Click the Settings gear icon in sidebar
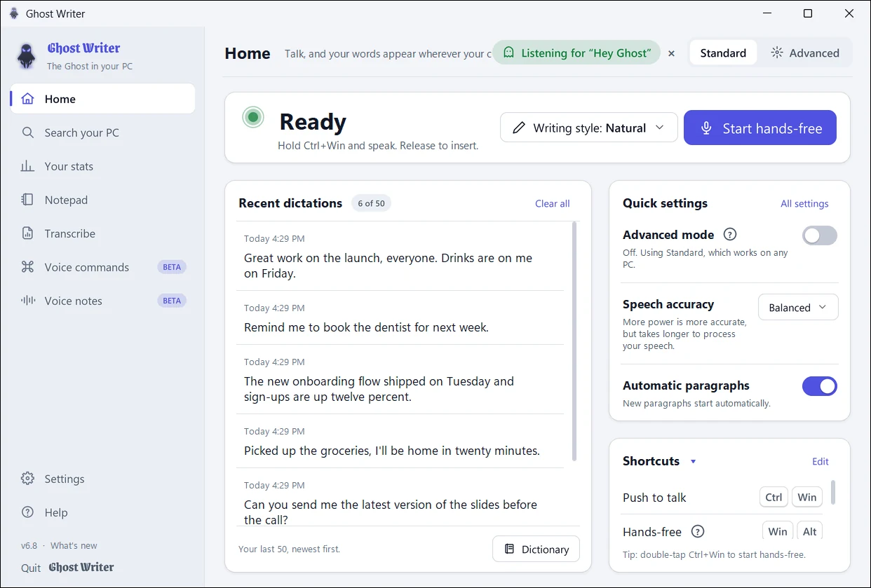 27,479
